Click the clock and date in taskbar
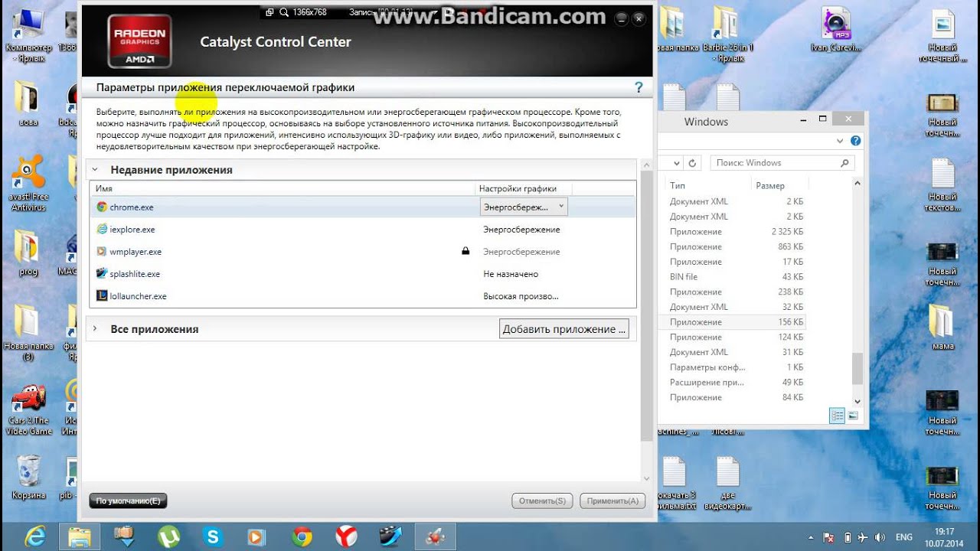This screenshot has height=551, width=980. [x=944, y=537]
